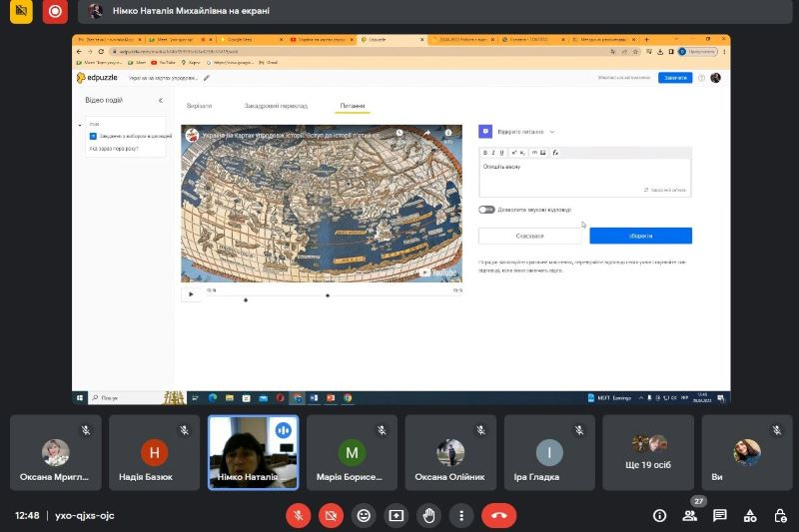
Task: Open Microsoft Edge from shared taskbar
Action: [213, 398]
